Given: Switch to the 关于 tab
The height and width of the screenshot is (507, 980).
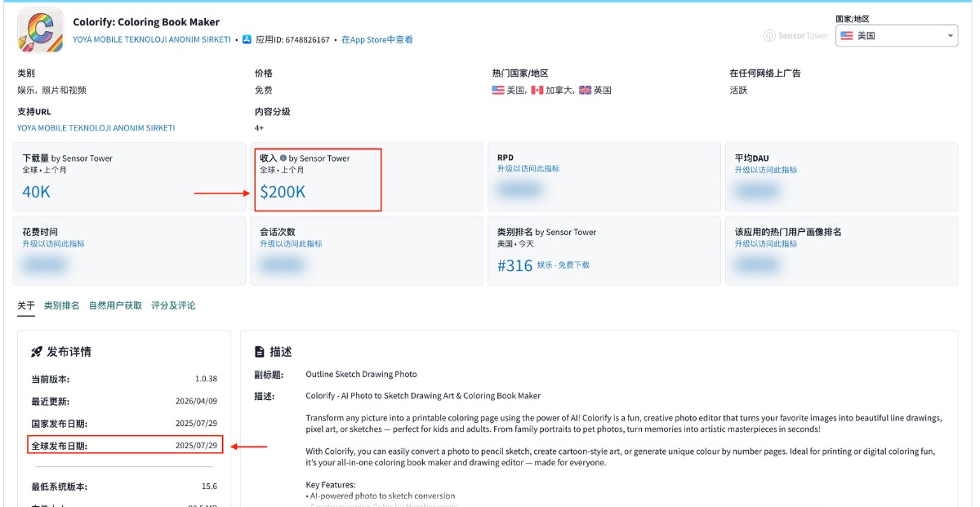Looking at the screenshot, I should pyautogui.click(x=26, y=305).
